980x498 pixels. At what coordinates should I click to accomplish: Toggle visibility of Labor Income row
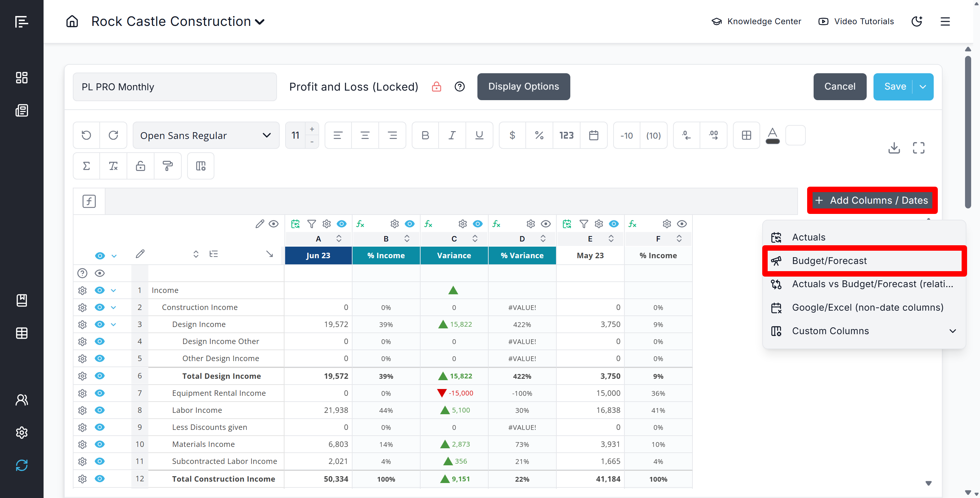pyautogui.click(x=100, y=410)
